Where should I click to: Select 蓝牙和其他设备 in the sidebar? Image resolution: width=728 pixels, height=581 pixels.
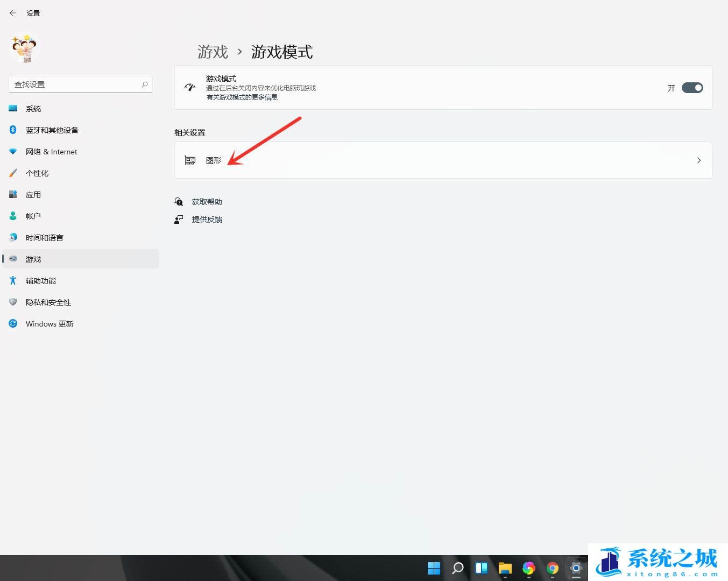51,130
